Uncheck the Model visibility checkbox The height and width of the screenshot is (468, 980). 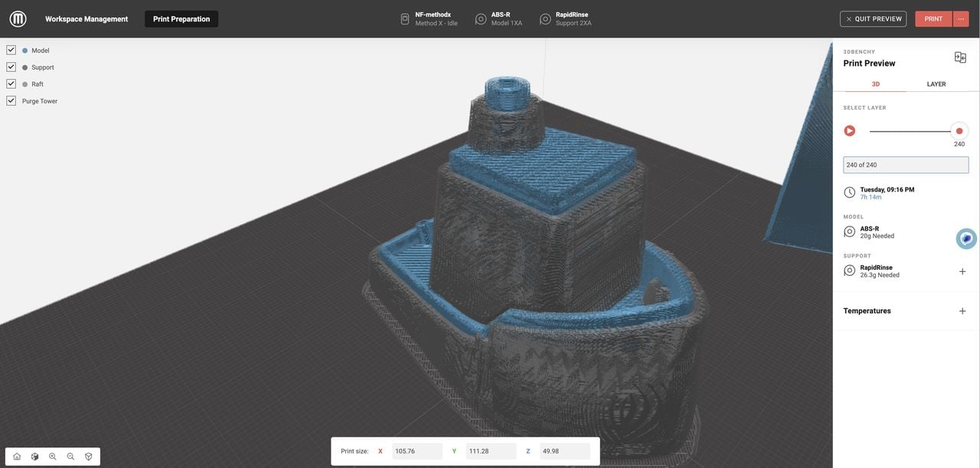(x=11, y=50)
